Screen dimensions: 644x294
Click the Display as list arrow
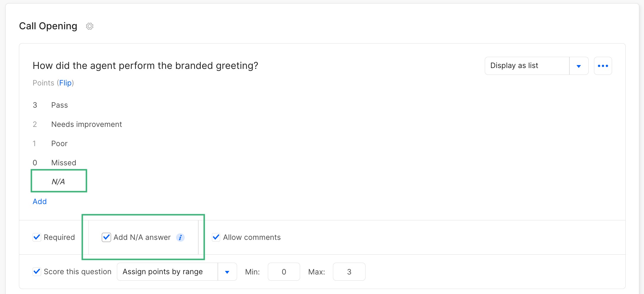(x=579, y=66)
